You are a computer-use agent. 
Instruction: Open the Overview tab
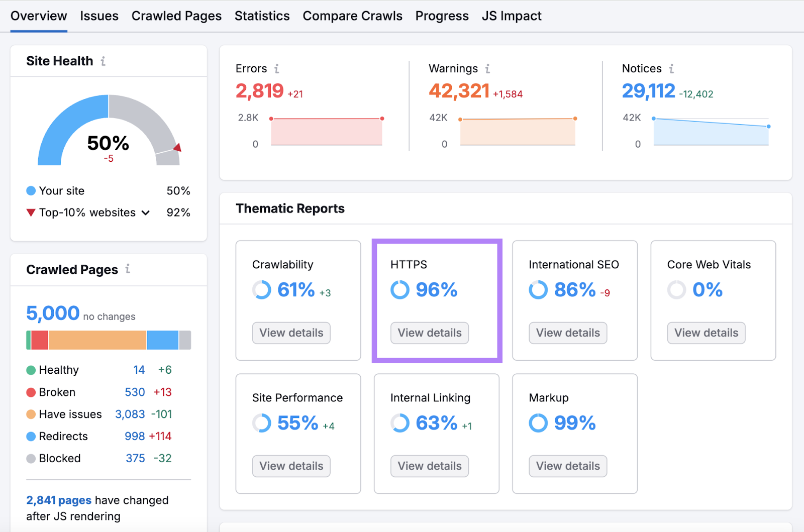click(x=39, y=16)
